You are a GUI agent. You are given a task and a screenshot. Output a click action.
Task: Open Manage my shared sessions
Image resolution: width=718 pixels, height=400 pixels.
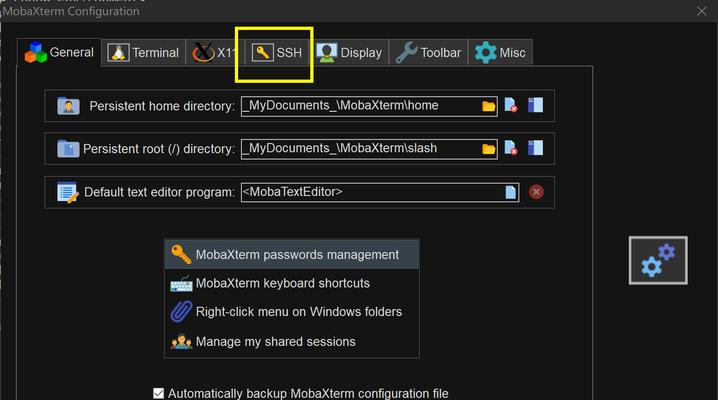point(292,341)
